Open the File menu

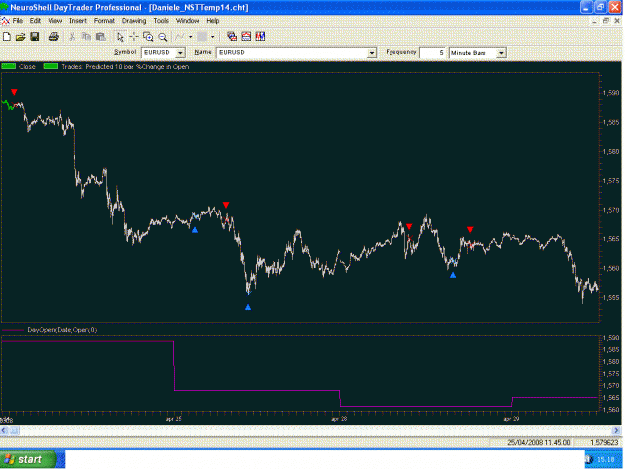pos(18,21)
